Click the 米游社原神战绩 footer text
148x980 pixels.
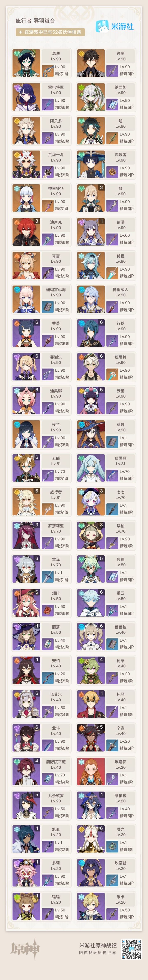tap(98, 942)
